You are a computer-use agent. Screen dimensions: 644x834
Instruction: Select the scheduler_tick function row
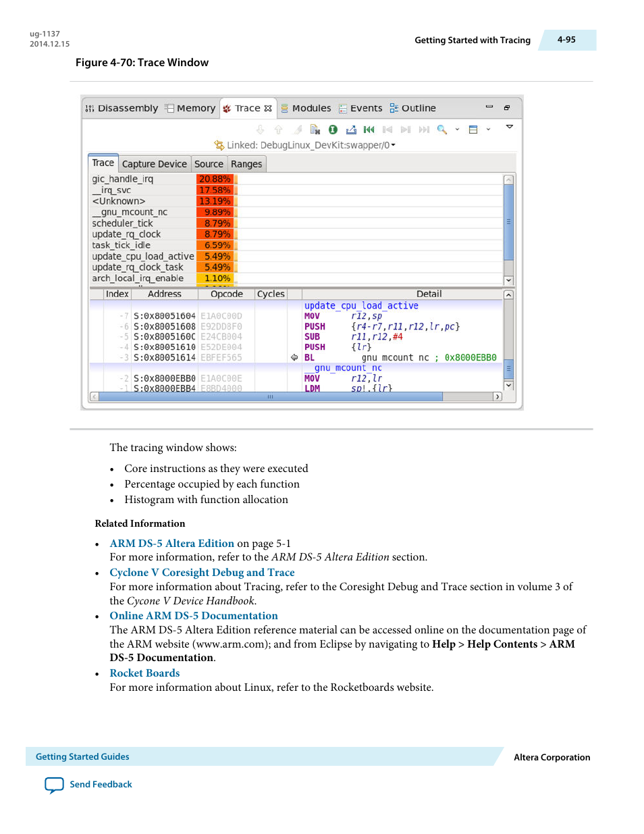tap(296, 224)
